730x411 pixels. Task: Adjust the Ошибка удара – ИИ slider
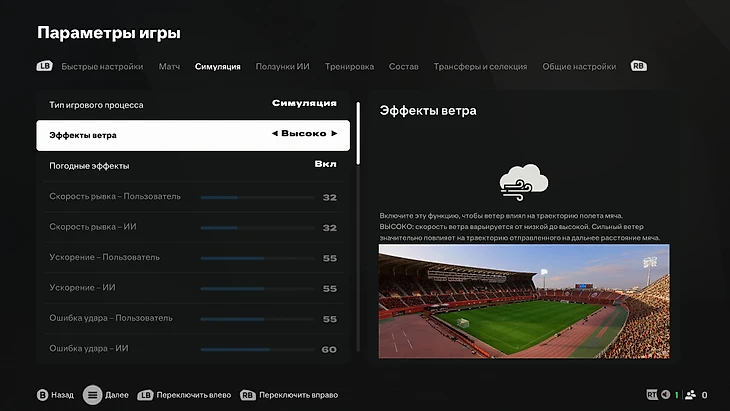point(257,349)
